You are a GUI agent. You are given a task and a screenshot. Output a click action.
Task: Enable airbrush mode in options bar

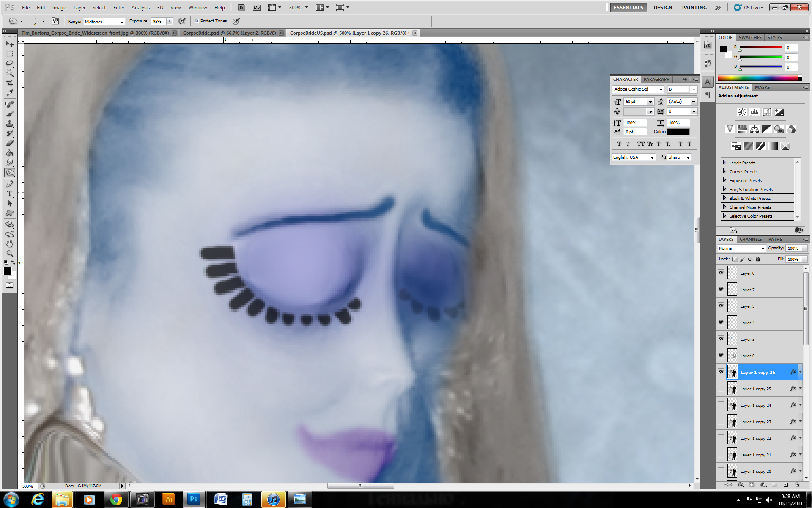(x=182, y=21)
